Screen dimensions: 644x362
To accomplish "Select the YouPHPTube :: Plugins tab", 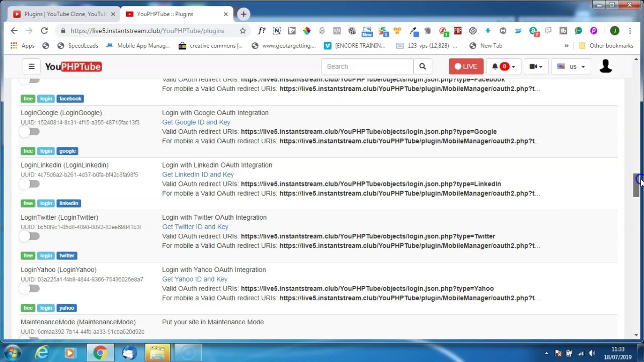I will (176, 14).
